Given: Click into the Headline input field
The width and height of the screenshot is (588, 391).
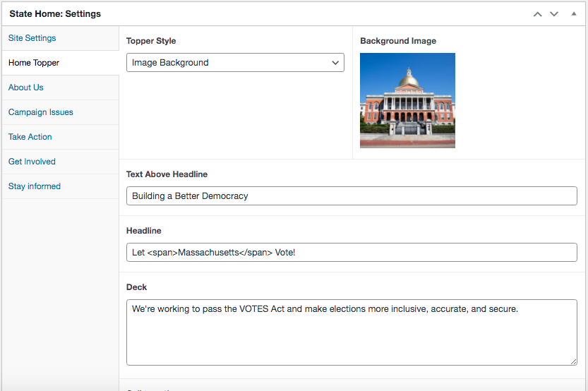Looking at the screenshot, I should (x=352, y=252).
